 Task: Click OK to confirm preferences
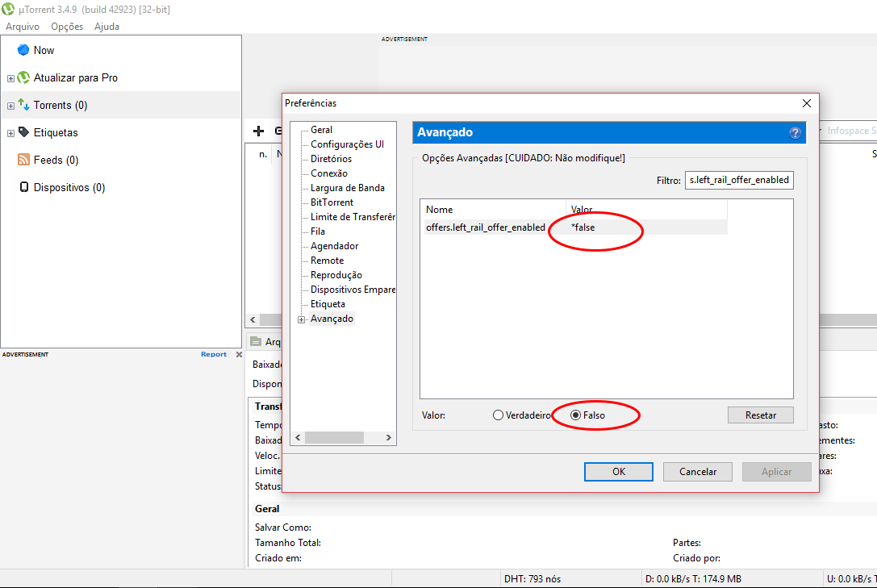click(619, 472)
